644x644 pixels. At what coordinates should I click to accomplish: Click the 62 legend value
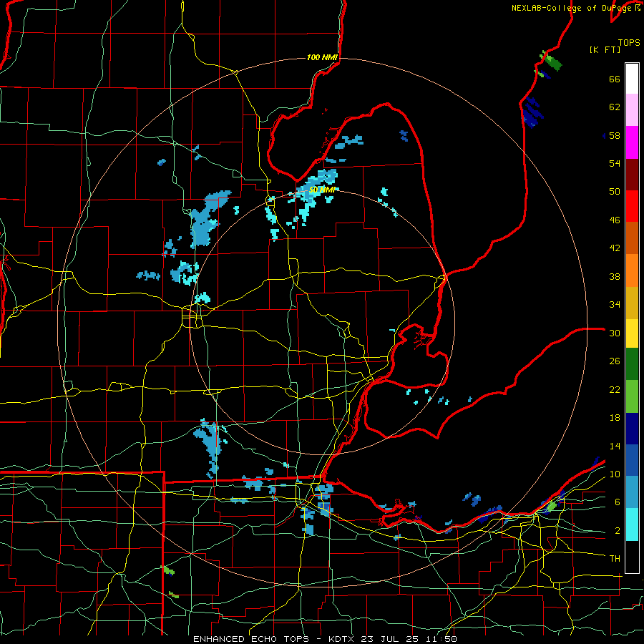point(615,107)
